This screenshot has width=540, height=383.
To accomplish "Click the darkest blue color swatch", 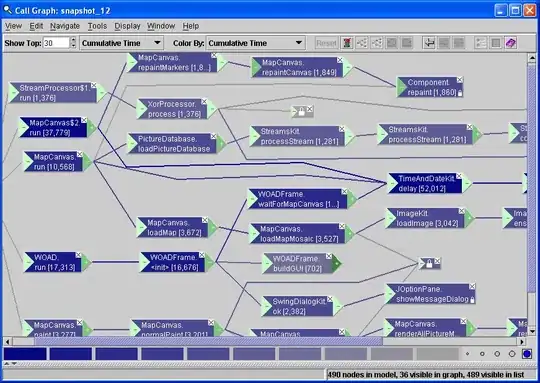I will click(x=25, y=354).
